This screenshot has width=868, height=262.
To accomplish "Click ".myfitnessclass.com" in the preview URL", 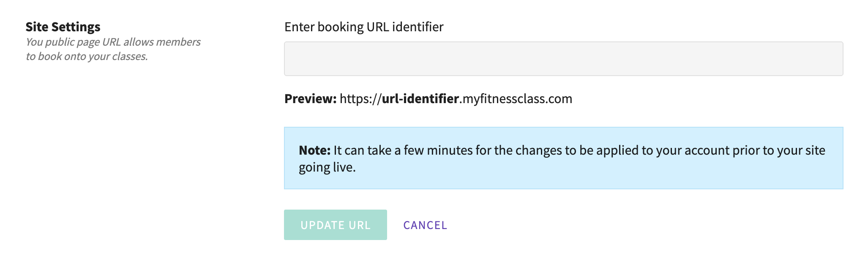I will click(516, 99).
